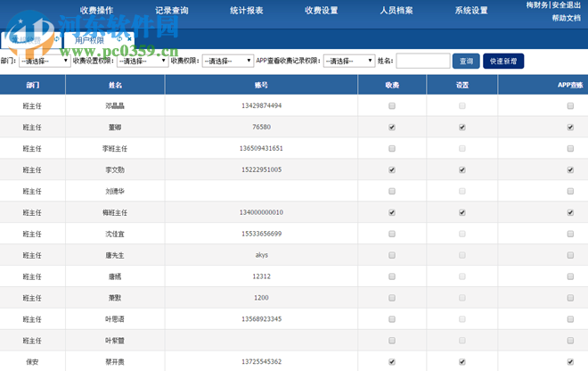Uncheck 设置 box in the 保安 row
The image size is (588, 371).
(x=462, y=362)
